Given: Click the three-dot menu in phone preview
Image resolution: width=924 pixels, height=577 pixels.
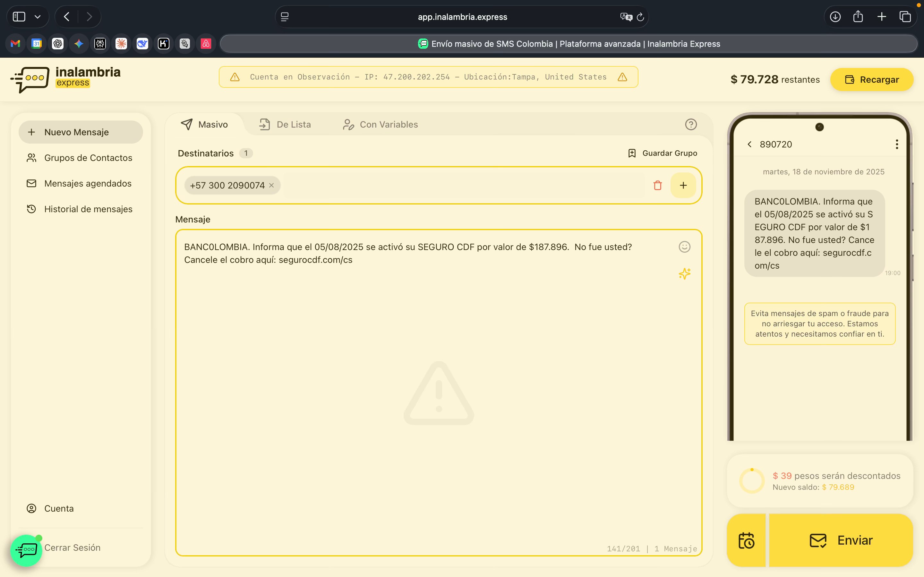Looking at the screenshot, I should 896,144.
